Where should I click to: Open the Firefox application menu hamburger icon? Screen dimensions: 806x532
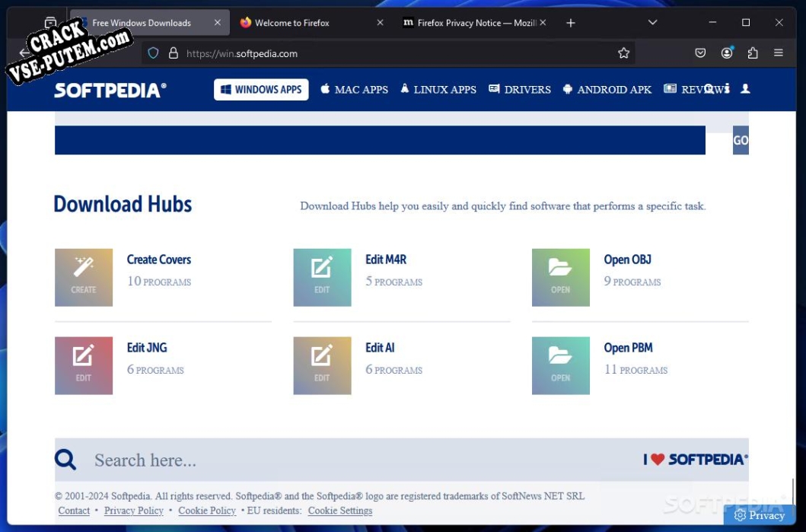[x=778, y=53]
